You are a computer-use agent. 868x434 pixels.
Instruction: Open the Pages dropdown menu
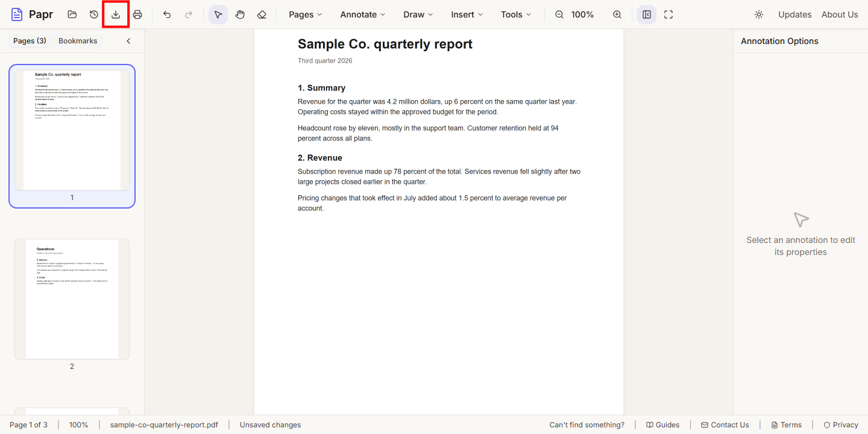click(306, 14)
